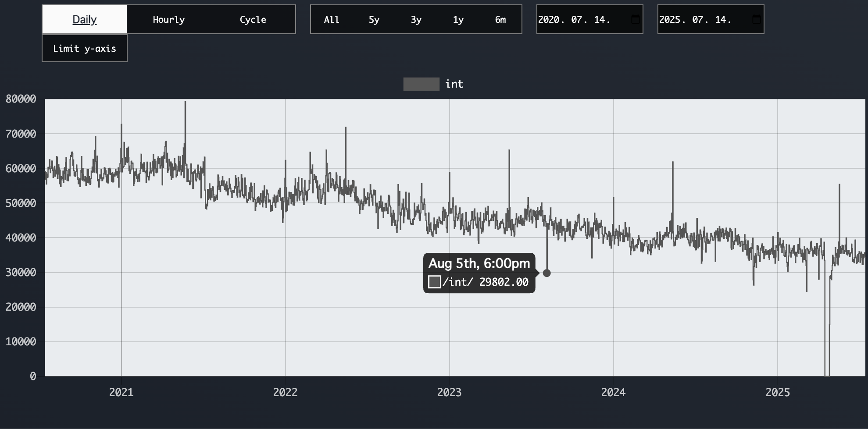Click the 80000 y-axis label

[x=21, y=99]
